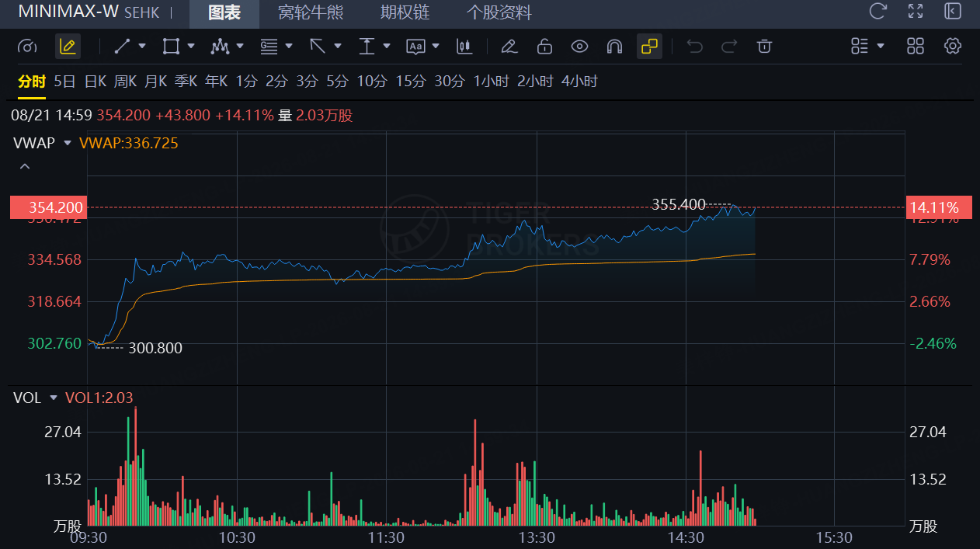Select the 10分 timeframe
The width and height of the screenshot is (980, 549).
(372, 82)
